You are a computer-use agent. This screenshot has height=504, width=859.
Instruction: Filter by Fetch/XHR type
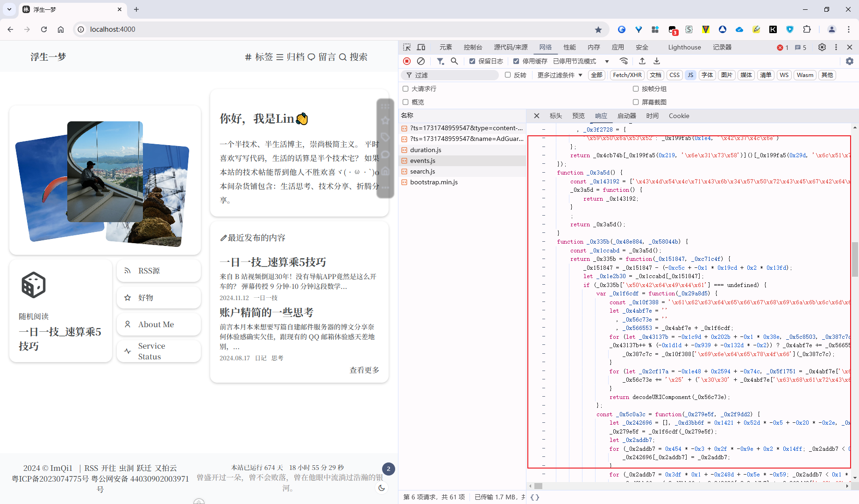coord(627,75)
